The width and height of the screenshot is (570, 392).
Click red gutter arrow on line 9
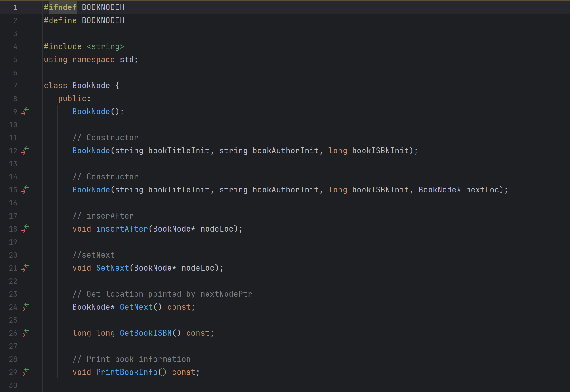click(x=23, y=114)
